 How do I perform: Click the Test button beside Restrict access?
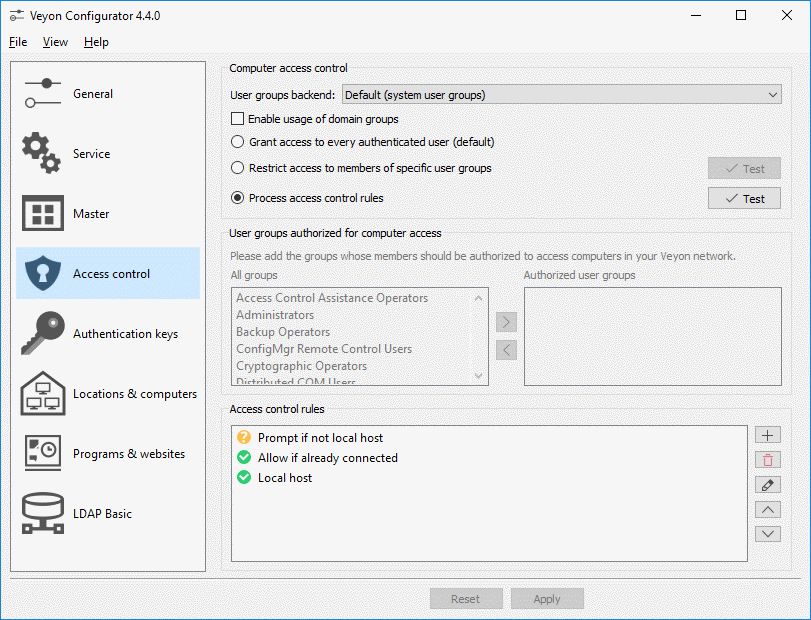[744, 169]
